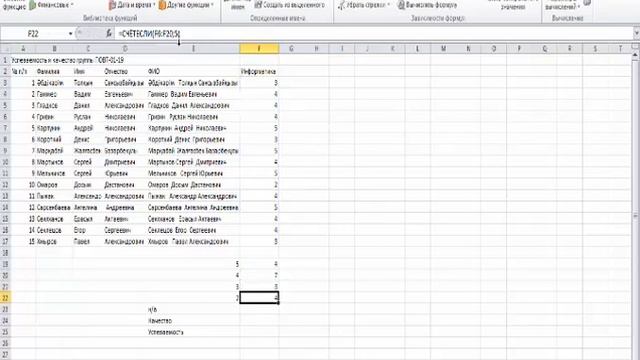Image resolution: width=640 pixels, height=360 pixels.
Task: Open the Дата и время functions dropdown
Action: pos(132,5)
